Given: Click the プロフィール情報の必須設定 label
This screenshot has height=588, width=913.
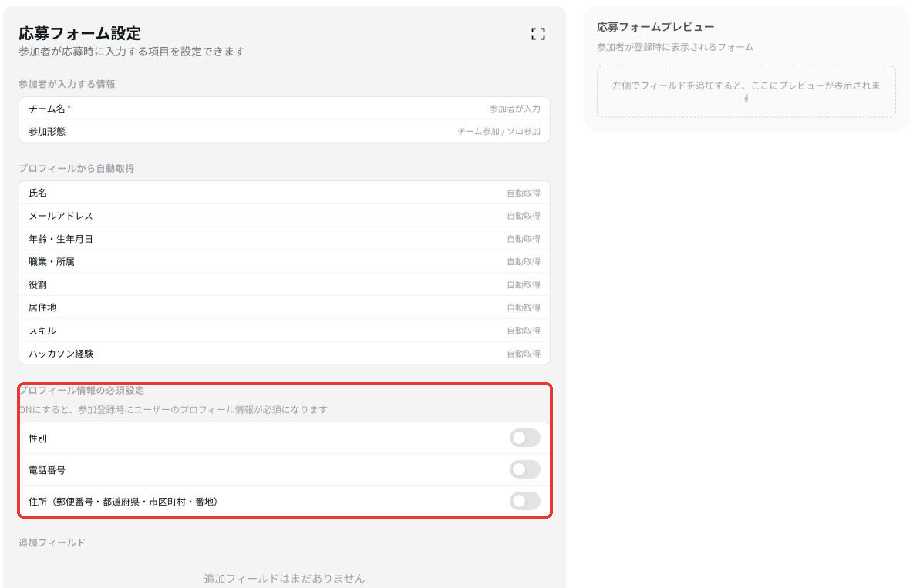Looking at the screenshot, I should [82, 390].
